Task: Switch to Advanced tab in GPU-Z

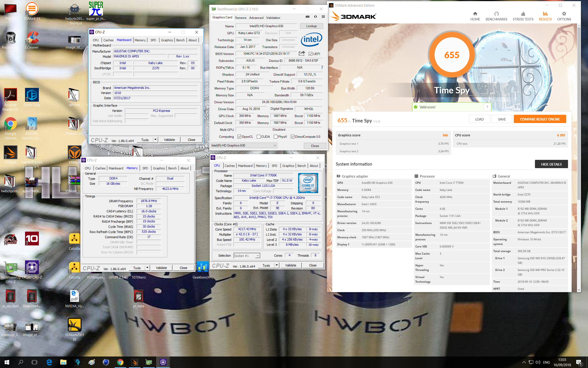Action: pos(256,17)
